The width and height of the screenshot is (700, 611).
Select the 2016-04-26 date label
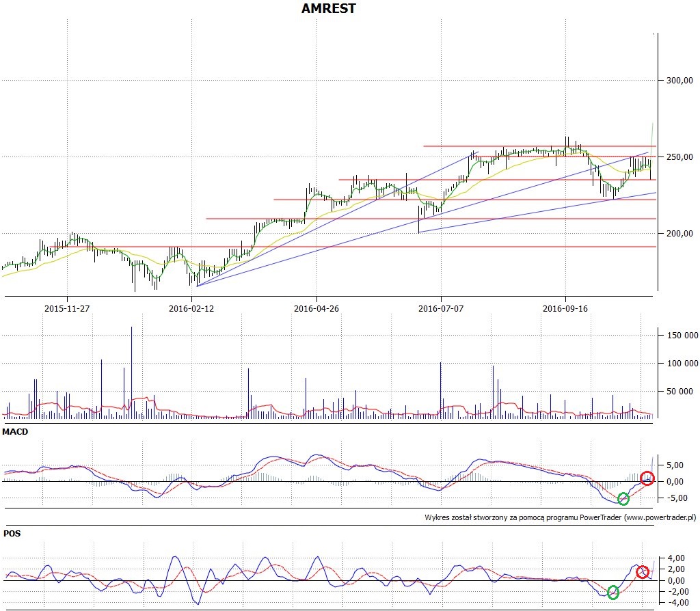(x=317, y=308)
